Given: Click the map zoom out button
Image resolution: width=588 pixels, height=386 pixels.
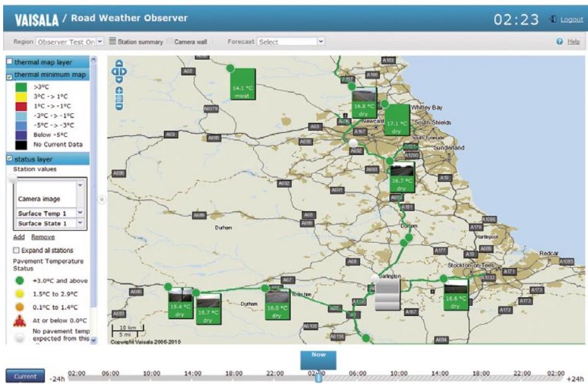Looking at the screenshot, I should click(x=119, y=106).
